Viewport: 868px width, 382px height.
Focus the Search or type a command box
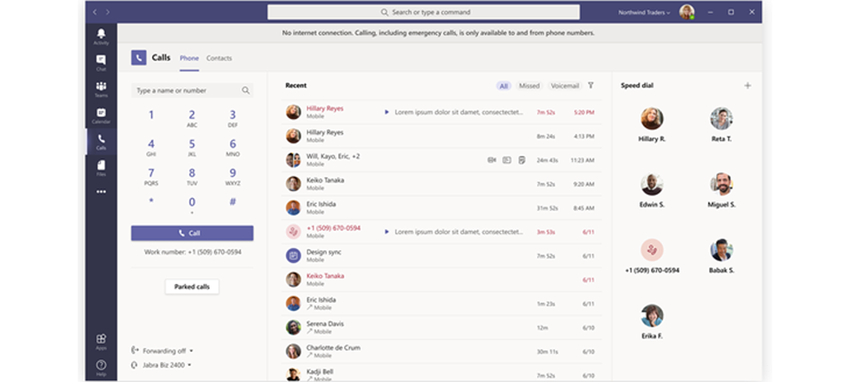(x=423, y=12)
